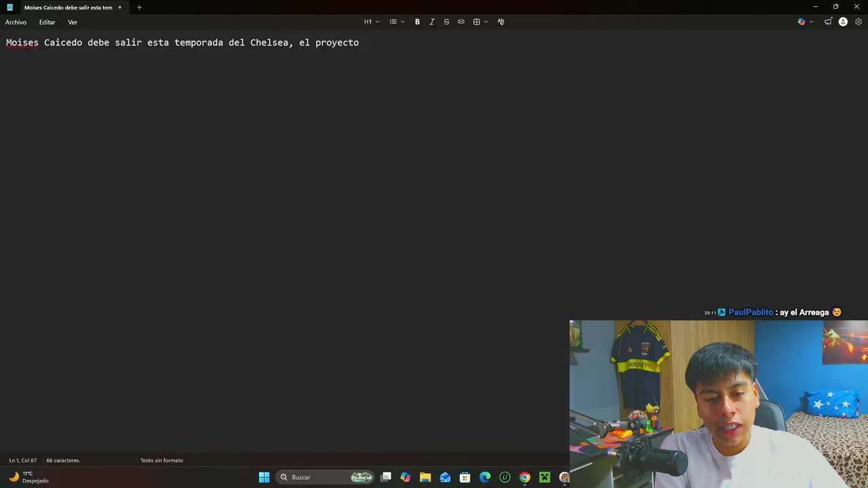Open File Explorer from taskbar
The height and width of the screenshot is (488, 868).
pos(425,477)
